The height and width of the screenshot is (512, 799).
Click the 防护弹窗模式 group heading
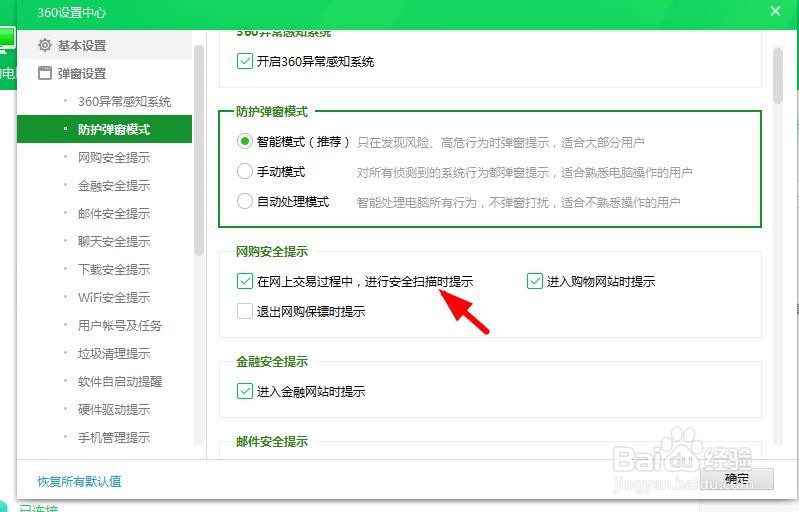[x=272, y=112]
